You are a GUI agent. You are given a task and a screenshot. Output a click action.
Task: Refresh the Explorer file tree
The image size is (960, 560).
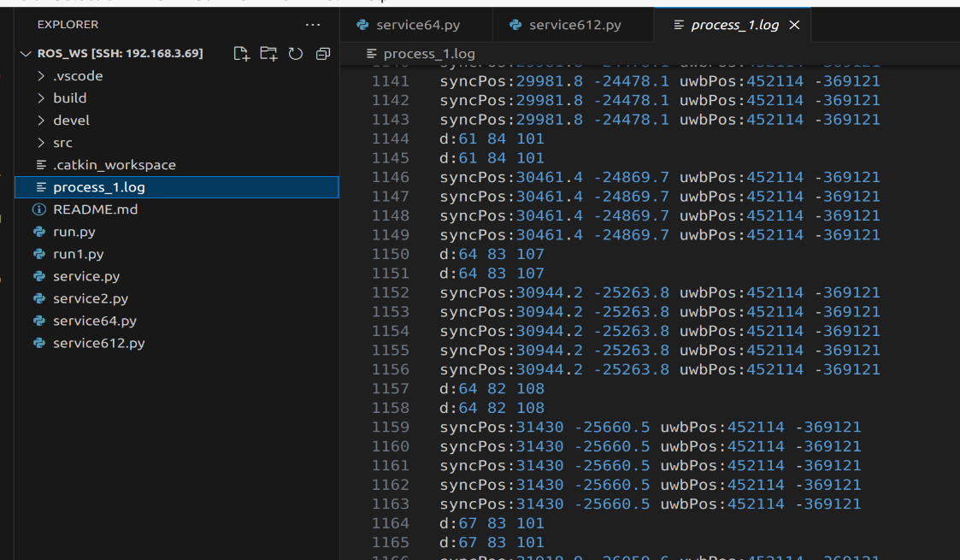(296, 54)
